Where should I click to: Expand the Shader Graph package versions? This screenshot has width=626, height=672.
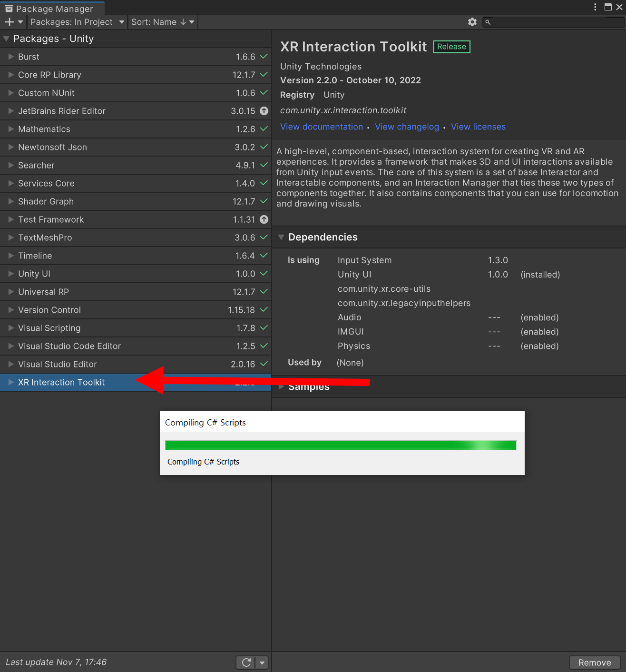11,201
